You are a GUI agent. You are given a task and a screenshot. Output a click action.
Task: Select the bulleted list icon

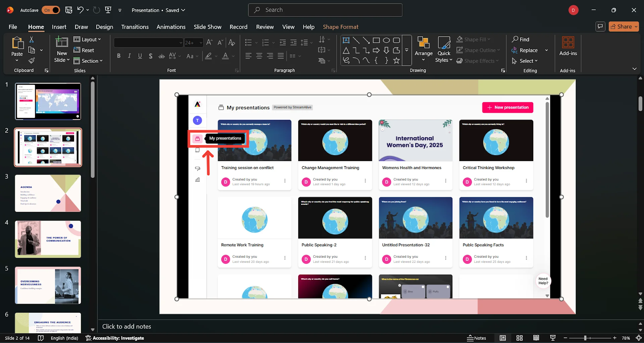[x=248, y=42]
